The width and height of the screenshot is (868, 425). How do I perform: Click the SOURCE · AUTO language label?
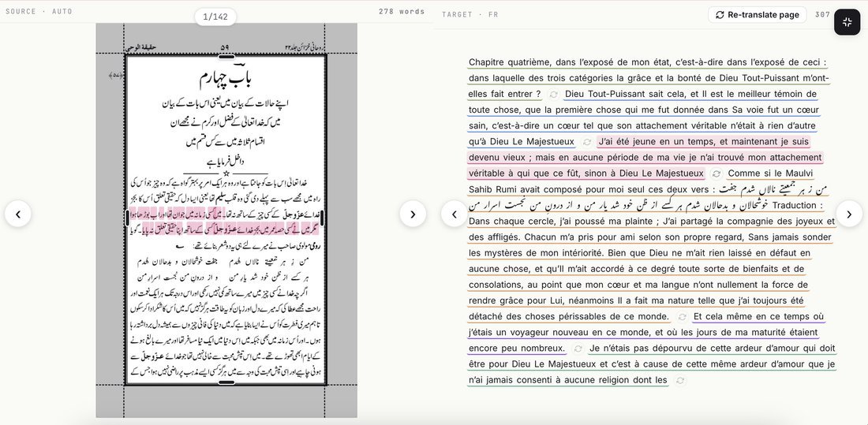[39, 11]
